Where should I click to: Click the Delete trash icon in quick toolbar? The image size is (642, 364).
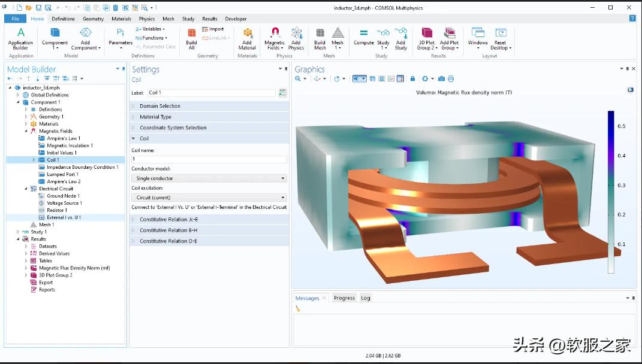(116, 8)
